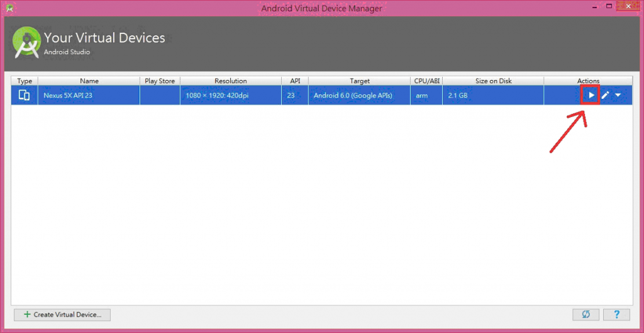Sort by Size on Disk column header
644x333 pixels.
[493, 81]
